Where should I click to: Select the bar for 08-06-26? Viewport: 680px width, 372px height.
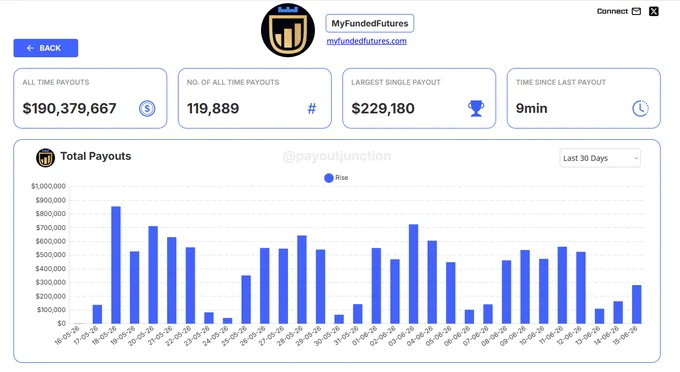[x=507, y=292]
